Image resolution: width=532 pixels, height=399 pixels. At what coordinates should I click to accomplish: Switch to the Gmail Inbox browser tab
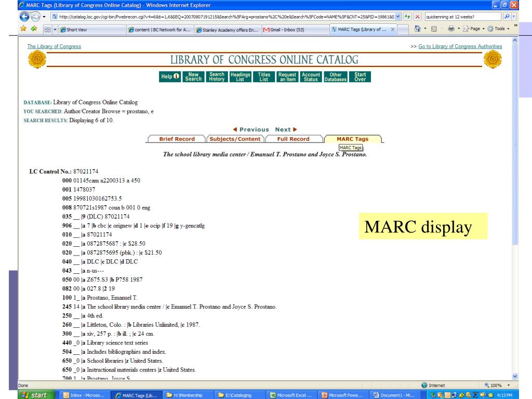[295, 30]
